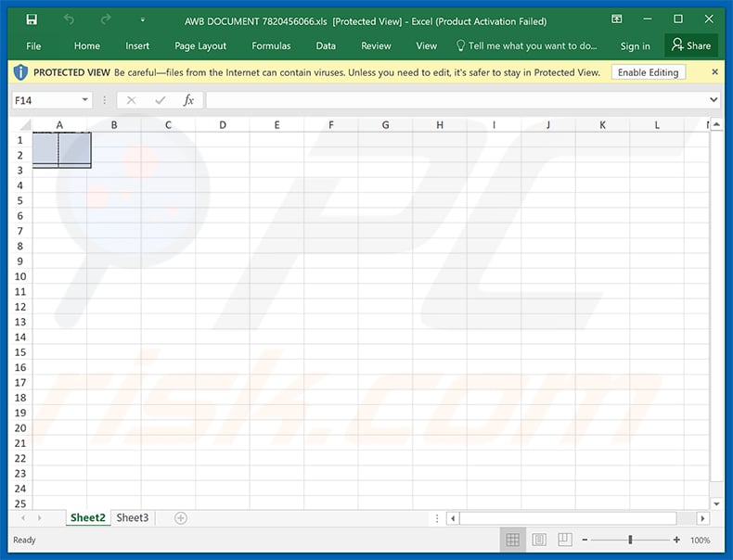This screenshot has width=733, height=560.
Task: Switch to Normal view in status bar
Action: pos(513,540)
